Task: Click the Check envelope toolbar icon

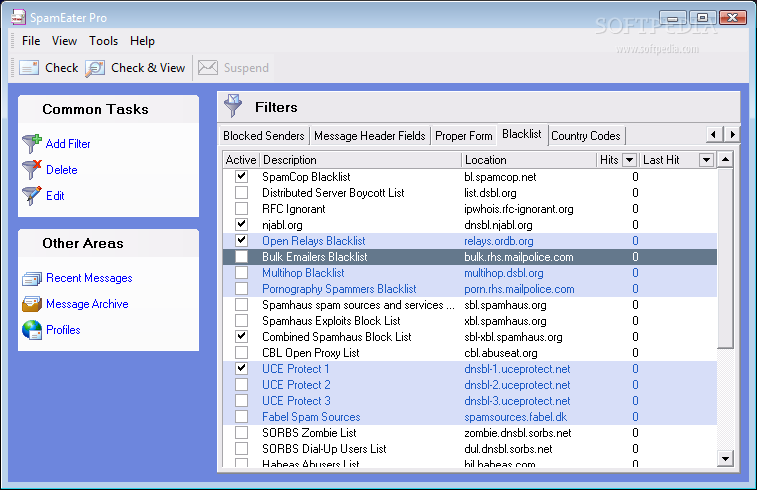Action: [x=29, y=68]
